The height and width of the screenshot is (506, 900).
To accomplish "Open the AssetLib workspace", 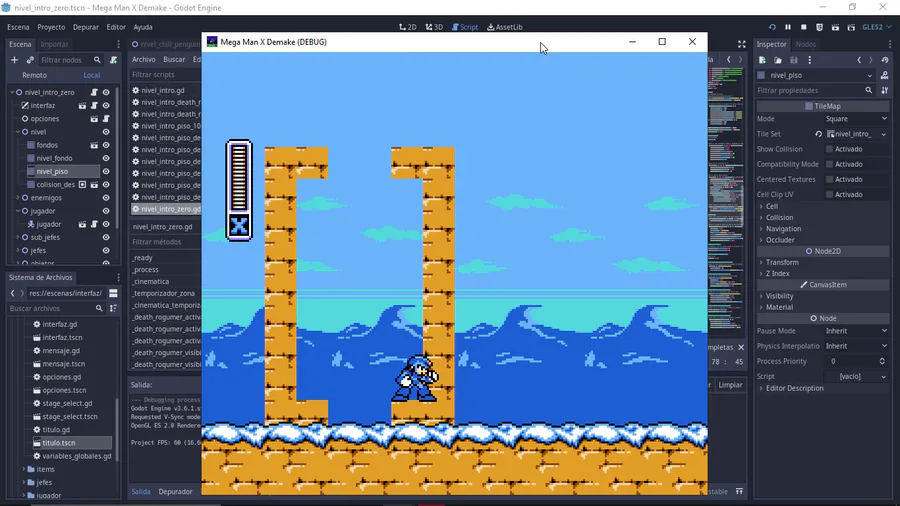I will click(505, 27).
